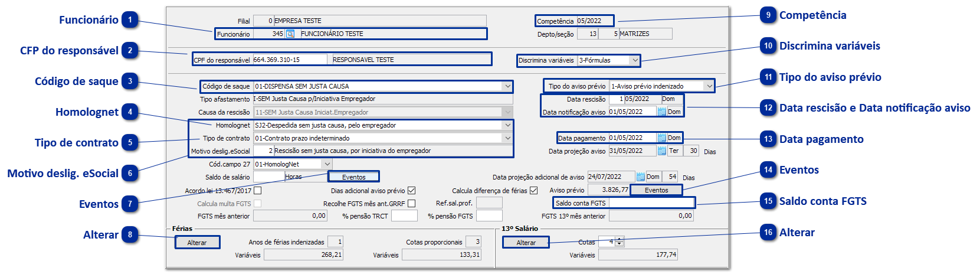980x274 pixels.
Task: Click the CPF do responsável number field
Action: click(x=290, y=60)
